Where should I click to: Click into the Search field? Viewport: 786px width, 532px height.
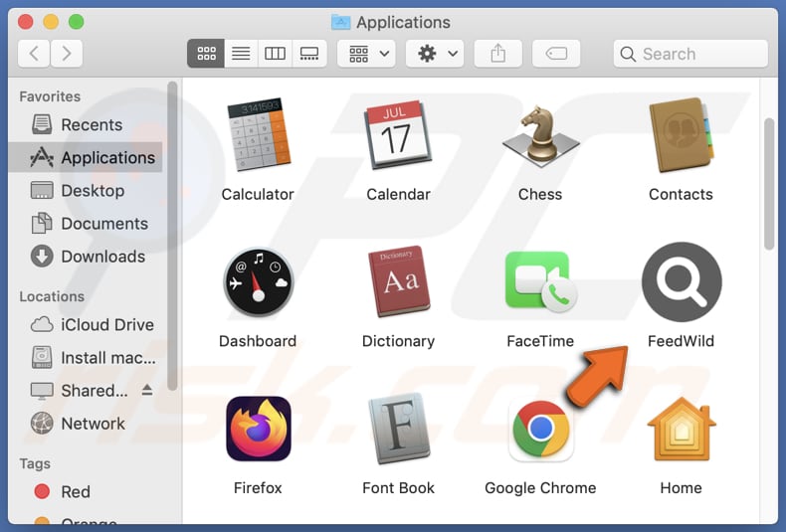690,54
